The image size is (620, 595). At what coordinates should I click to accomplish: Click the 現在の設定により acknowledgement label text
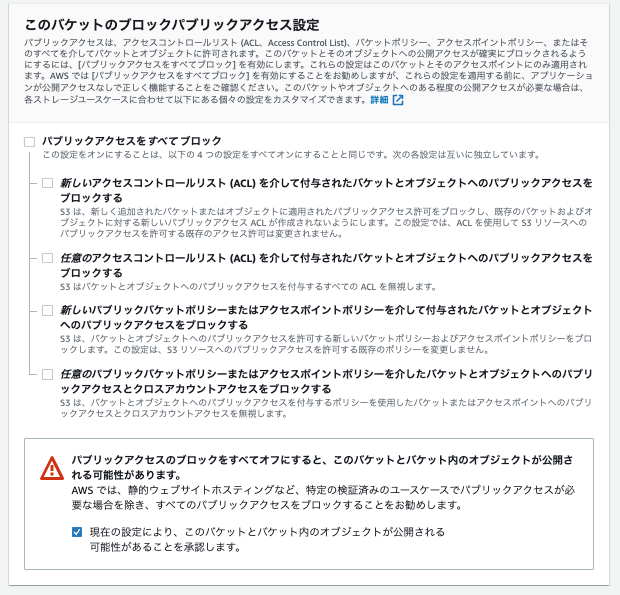point(267,539)
